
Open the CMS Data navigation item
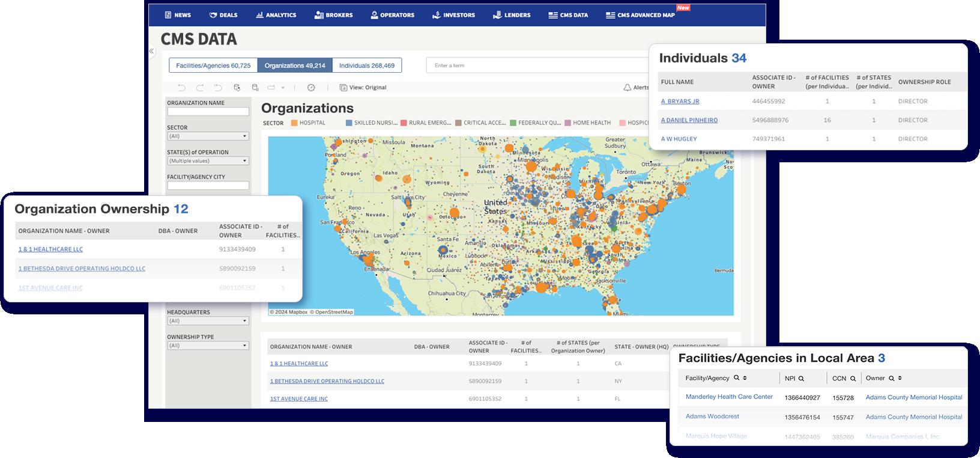click(568, 15)
